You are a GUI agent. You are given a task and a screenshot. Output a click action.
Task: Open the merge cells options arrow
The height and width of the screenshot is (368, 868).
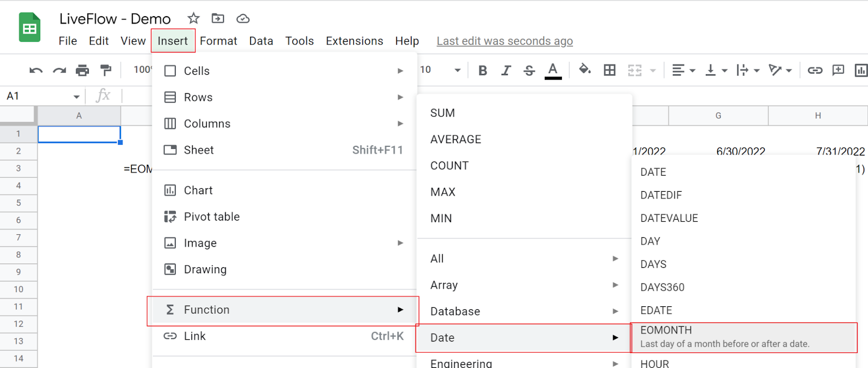tap(653, 70)
